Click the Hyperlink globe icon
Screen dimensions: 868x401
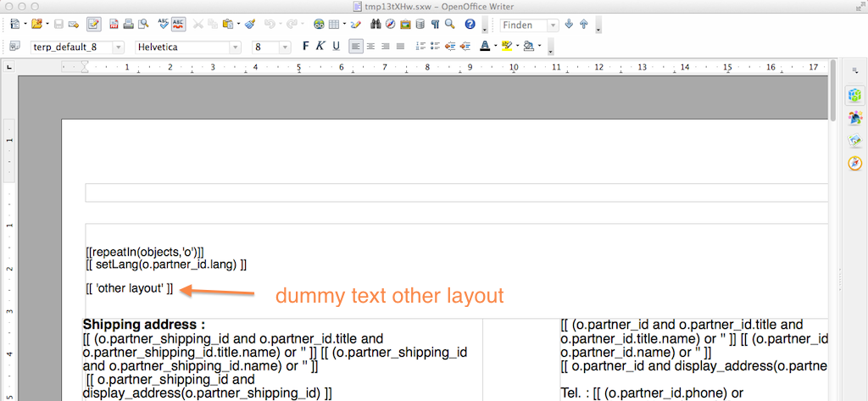[x=319, y=25]
